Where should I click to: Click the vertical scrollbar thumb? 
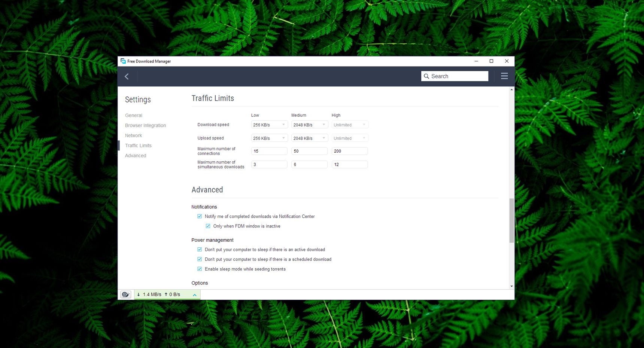pos(511,221)
